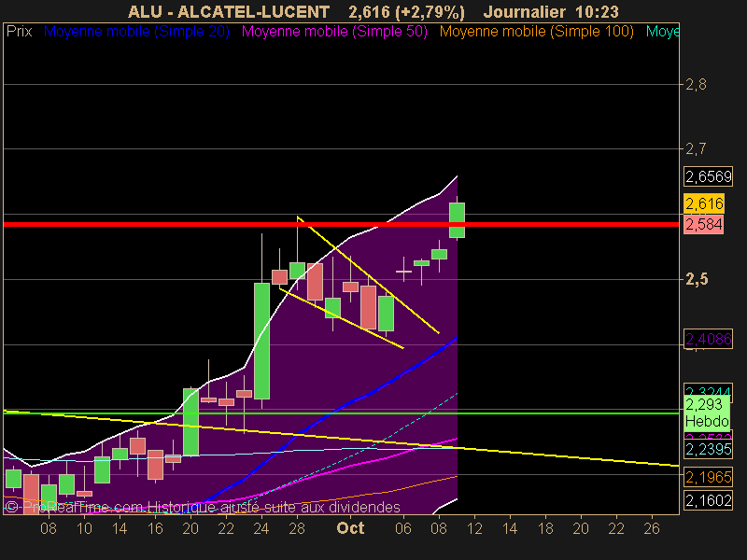Click the chart title 'ALU - ALCATEL-LUCENT'
Image resolution: width=747 pixels, height=560 pixels.
229,11
